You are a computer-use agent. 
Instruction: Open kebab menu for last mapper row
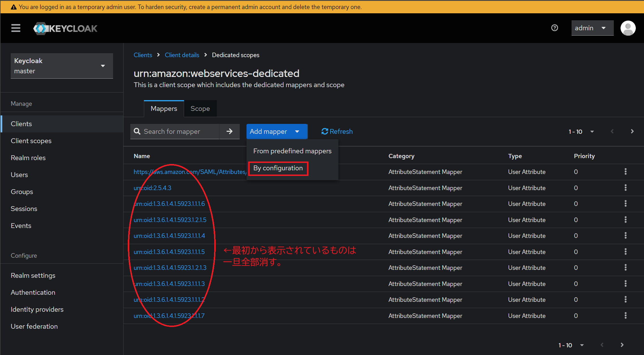point(625,315)
